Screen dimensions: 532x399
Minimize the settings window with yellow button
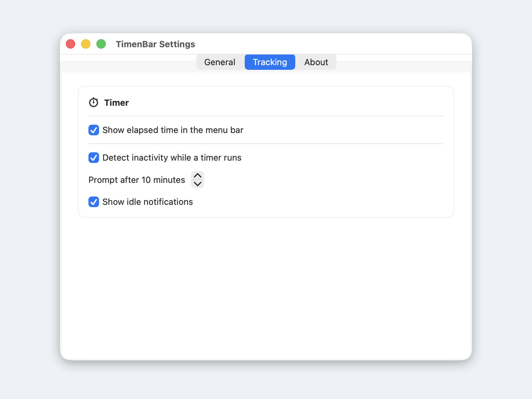point(86,44)
